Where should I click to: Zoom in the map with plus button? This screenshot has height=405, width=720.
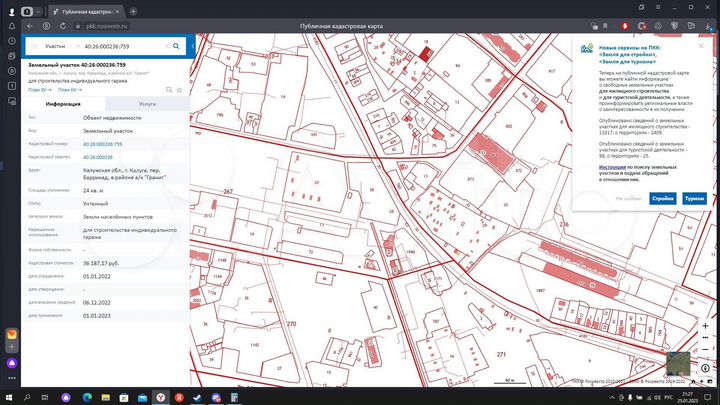pyautogui.click(x=705, y=326)
